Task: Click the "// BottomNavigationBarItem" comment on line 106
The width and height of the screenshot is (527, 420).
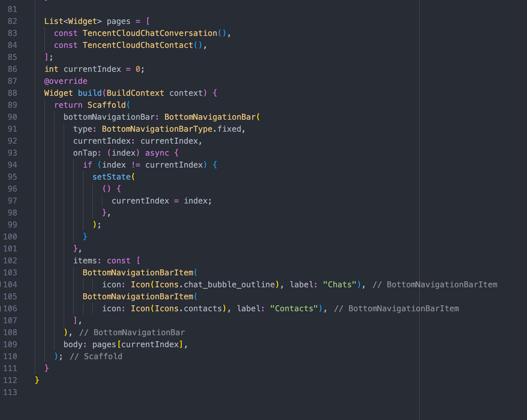Action: point(397,308)
